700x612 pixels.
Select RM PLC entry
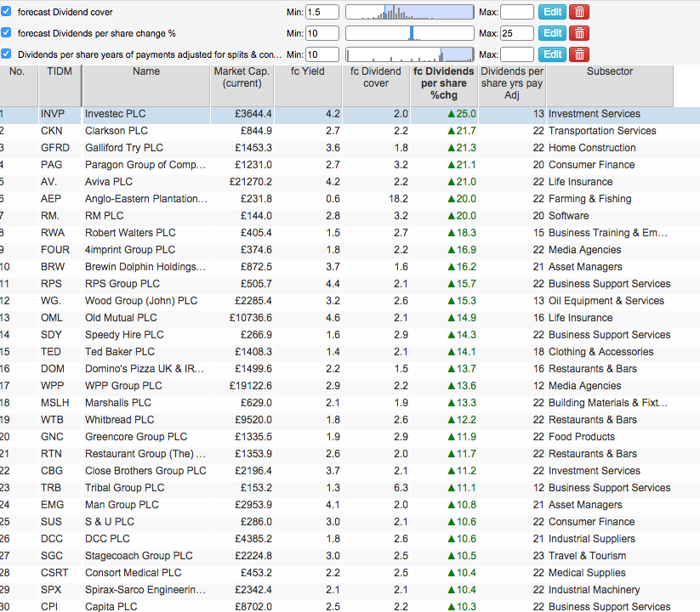(x=104, y=216)
